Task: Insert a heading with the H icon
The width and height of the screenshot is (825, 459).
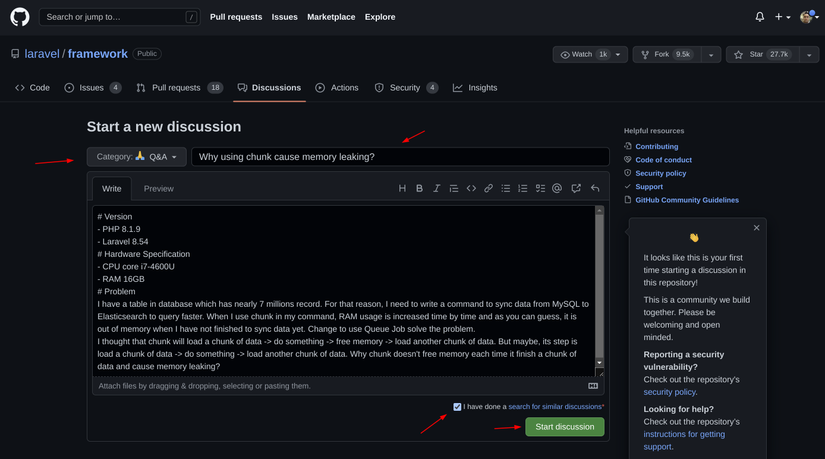Action: 402,188
